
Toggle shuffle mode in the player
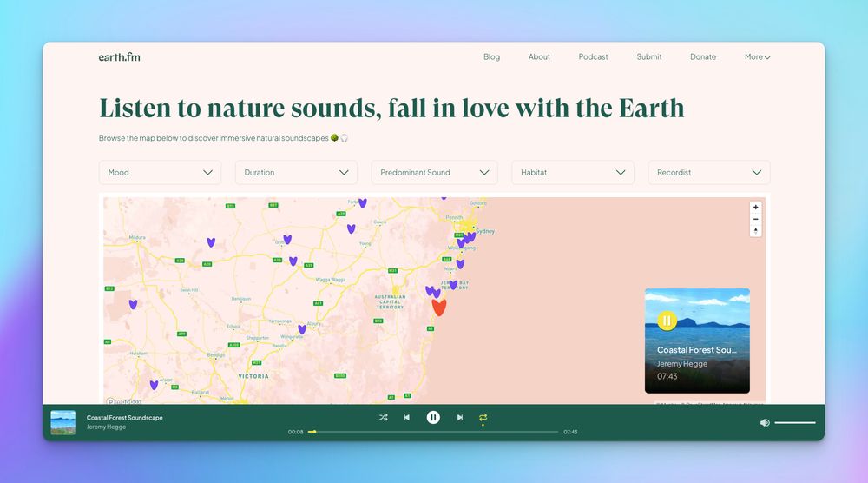[x=383, y=418]
